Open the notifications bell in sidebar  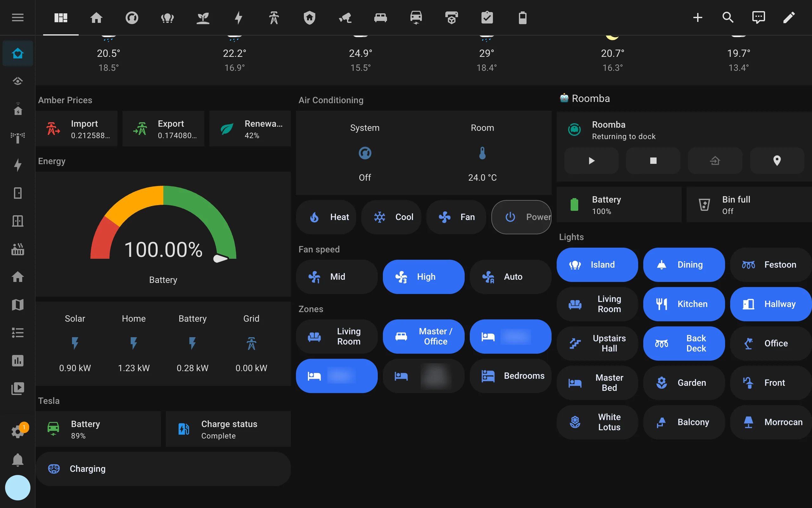[17, 460]
